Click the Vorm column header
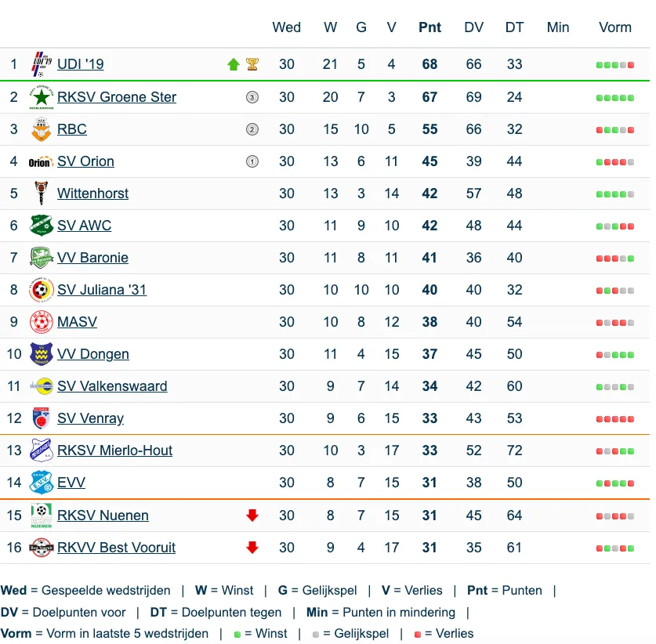Viewport: 656px width, 644px height. tap(615, 27)
